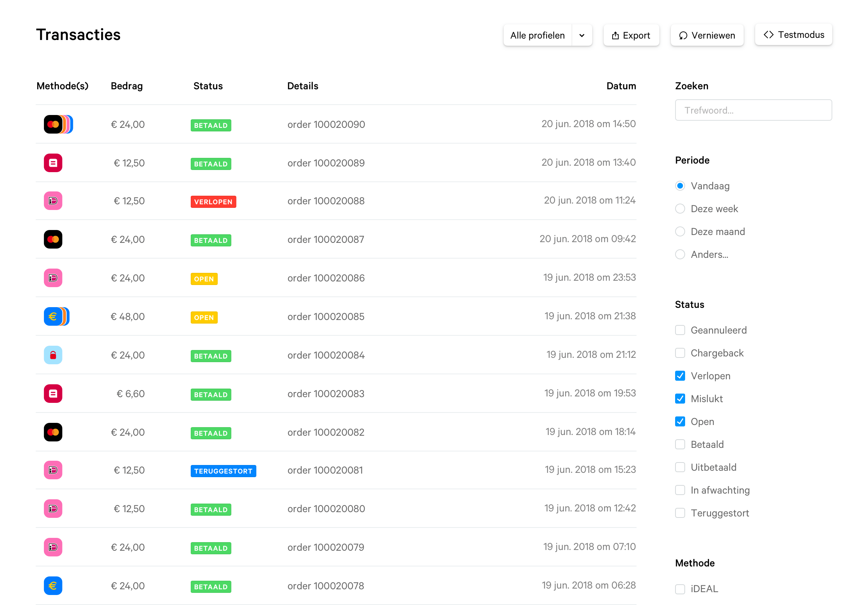The width and height of the screenshot is (868, 605).
Task: Select the Vandaag period radio button
Action: point(680,186)
